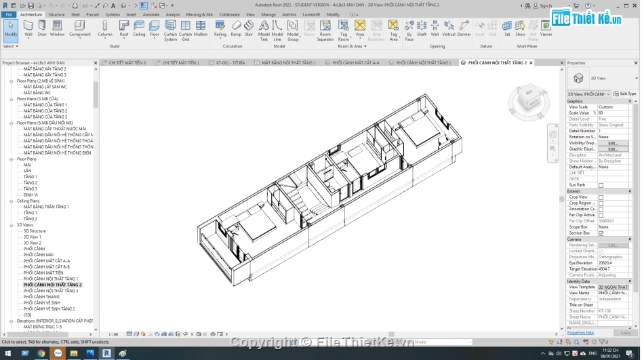Collapse Floor Plans (2.MB VỆ SINH) node

click(11, 81)
